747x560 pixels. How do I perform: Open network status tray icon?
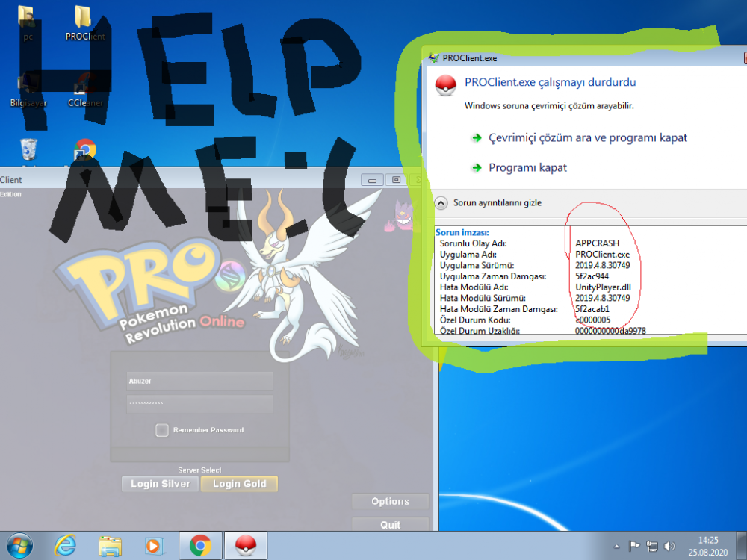point(651,546)
